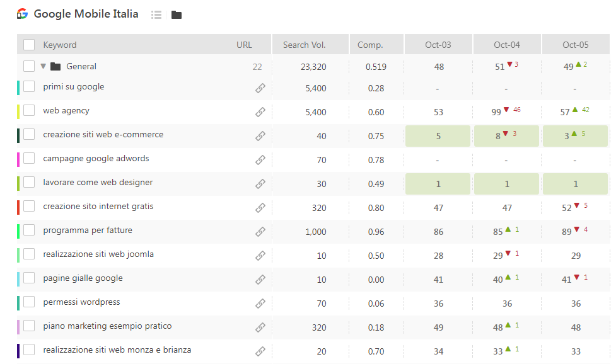Screen dimensions: 616x364
Task: Click the General group name
Action: [x=81, y=66]
